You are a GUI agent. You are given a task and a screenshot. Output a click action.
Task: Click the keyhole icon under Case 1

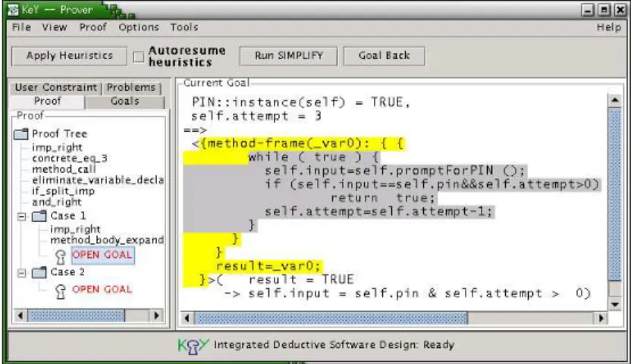(61, 256)
